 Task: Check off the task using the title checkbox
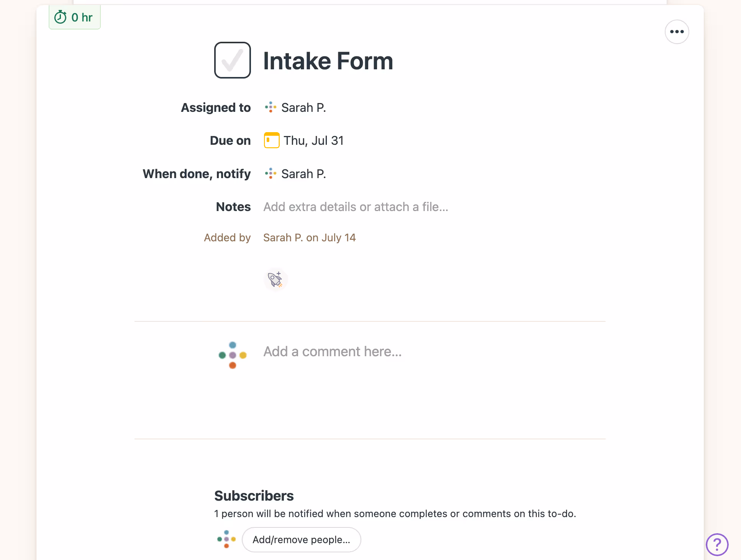coord(232,61)
